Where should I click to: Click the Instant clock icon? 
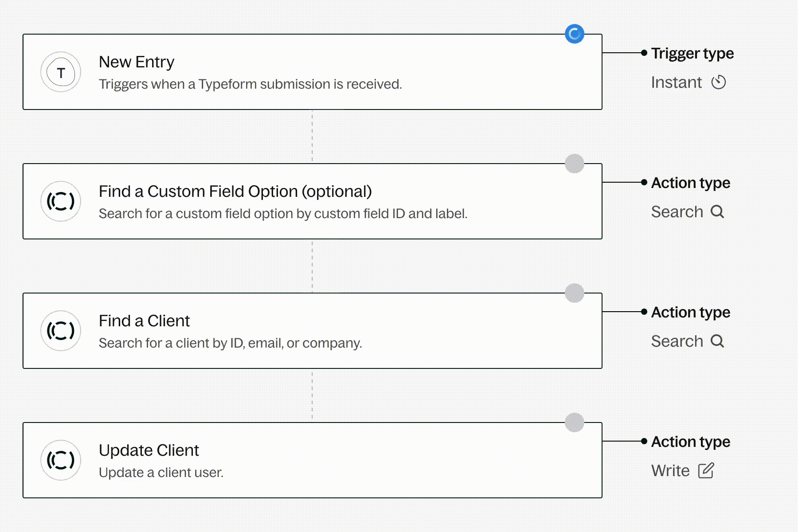(x=719, y=82)
